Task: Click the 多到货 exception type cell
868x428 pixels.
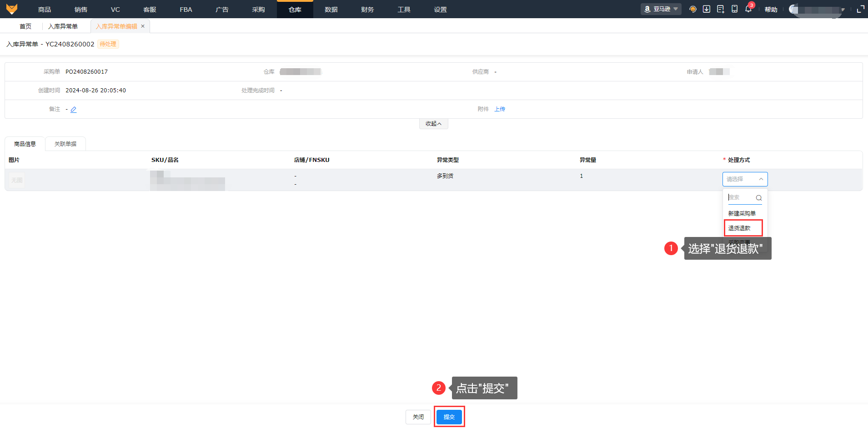Action: [x=445, y=176]
